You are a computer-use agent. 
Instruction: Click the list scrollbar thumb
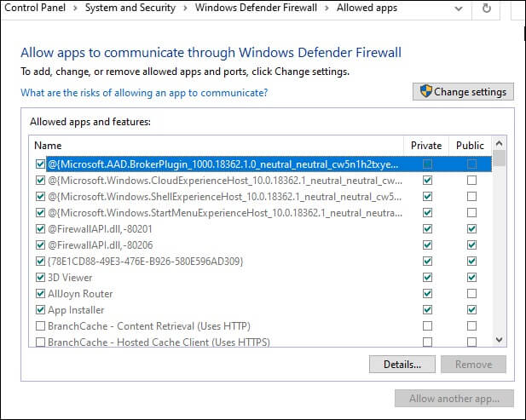[x=500, y=158]
